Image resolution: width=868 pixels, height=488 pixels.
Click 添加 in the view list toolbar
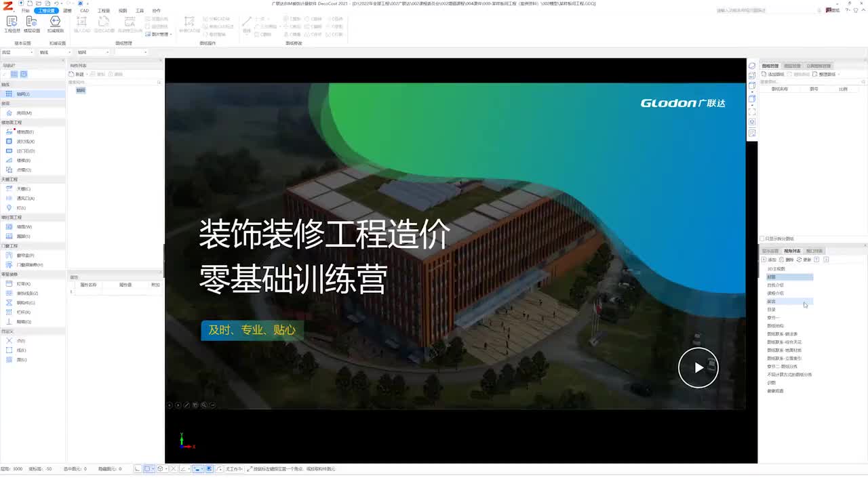coord(770,260)
